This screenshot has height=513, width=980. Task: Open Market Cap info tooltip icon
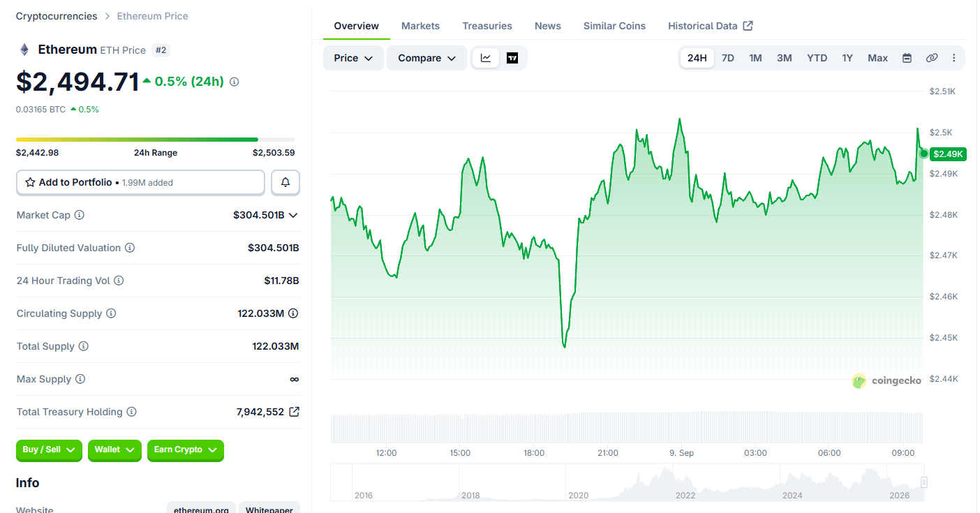(x=80, y=215)
